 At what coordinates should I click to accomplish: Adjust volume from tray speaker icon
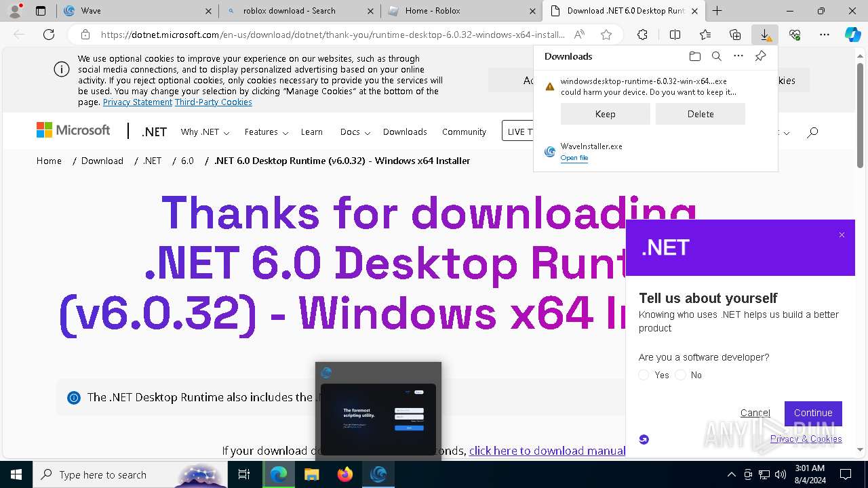click(x=780, y=474)
